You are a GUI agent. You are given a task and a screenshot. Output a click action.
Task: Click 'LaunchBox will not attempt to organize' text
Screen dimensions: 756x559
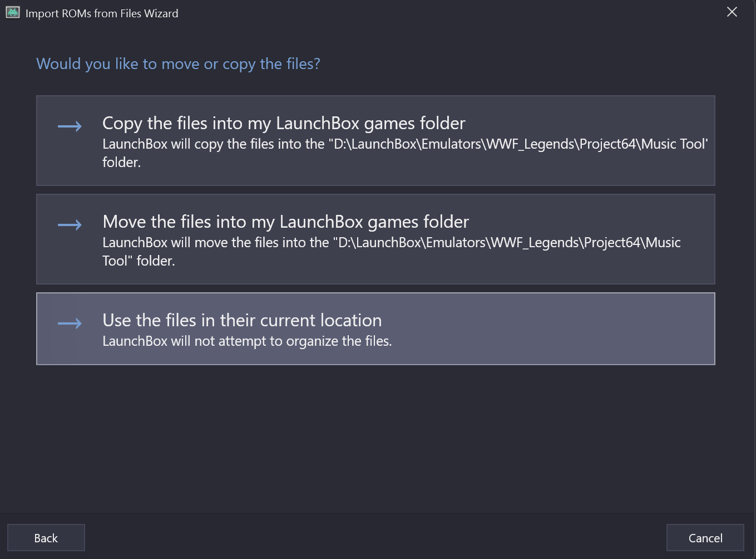click(x=247, y=341)
